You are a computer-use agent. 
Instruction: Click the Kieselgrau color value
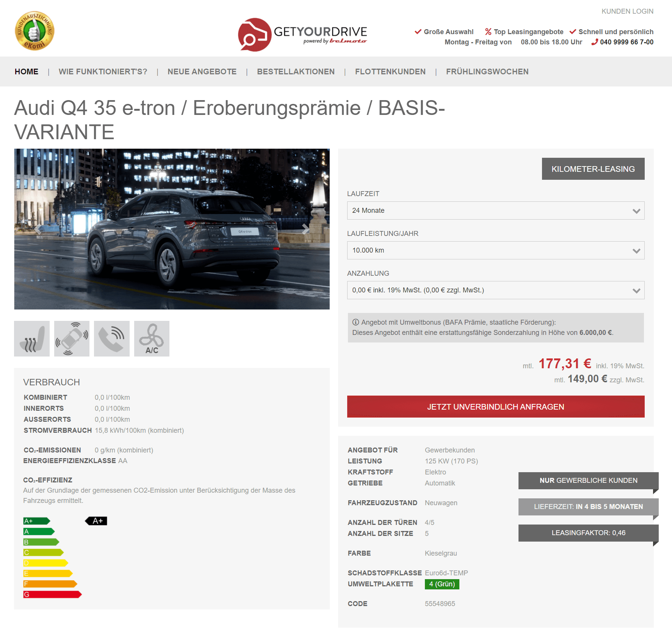pyautogui.click(x=441, y=553)
